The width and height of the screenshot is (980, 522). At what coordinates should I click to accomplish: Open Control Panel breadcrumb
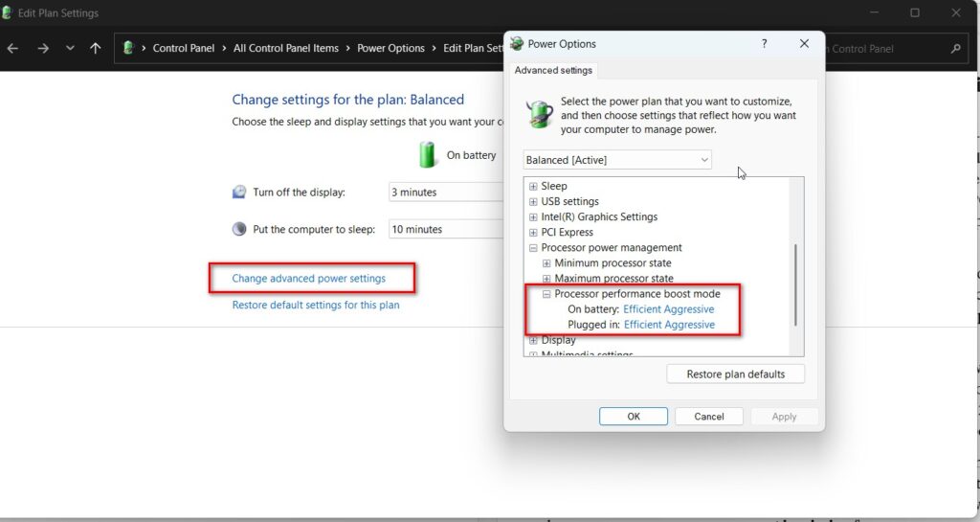(183, 48)
